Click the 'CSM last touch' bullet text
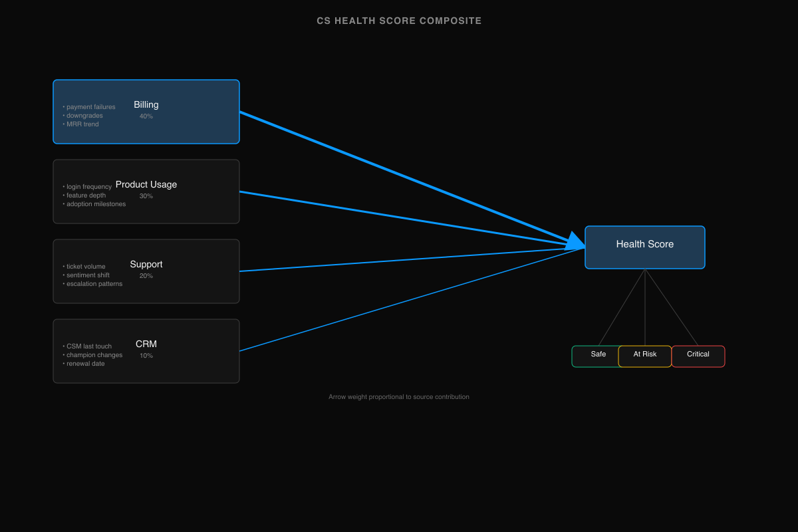This screenshot has height=532, width=798. pos(87,346)
